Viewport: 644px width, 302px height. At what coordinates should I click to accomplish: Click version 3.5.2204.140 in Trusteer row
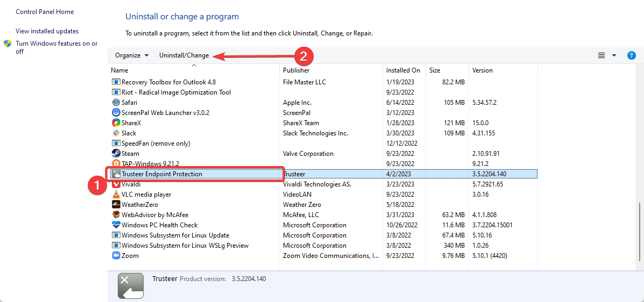point(490,174)
